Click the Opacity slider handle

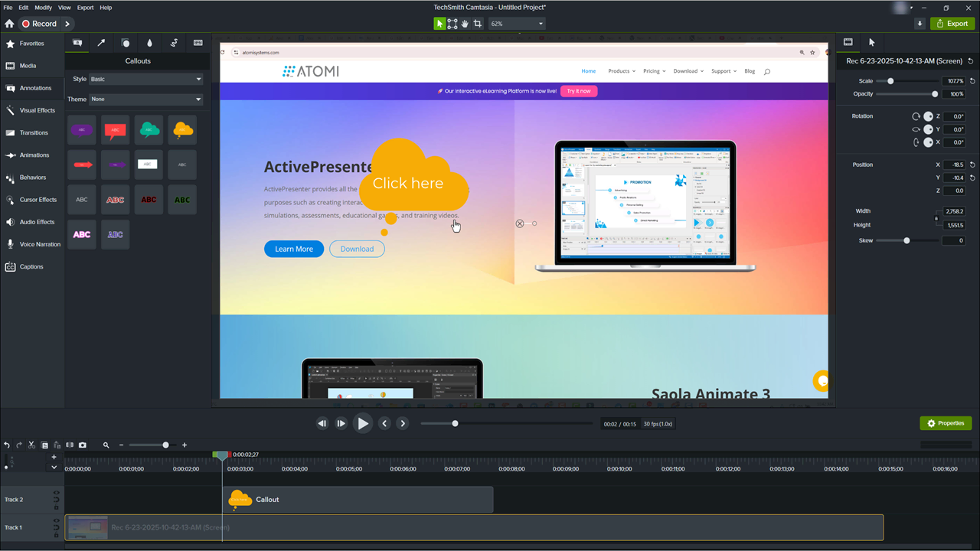click(x=935, y=94)
